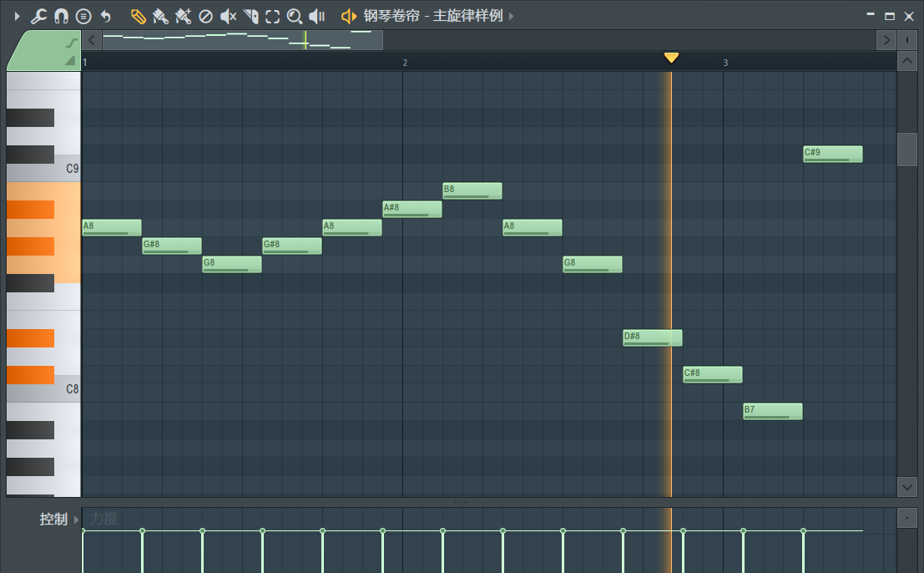This screenshot has width=924, height=573.
Task: Select the second G#8 note
Action: tap(291, 246)
